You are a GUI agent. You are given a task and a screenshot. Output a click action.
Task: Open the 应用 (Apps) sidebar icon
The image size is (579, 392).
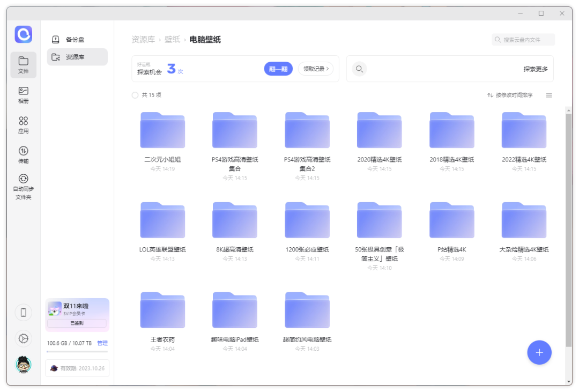(23, 125)
